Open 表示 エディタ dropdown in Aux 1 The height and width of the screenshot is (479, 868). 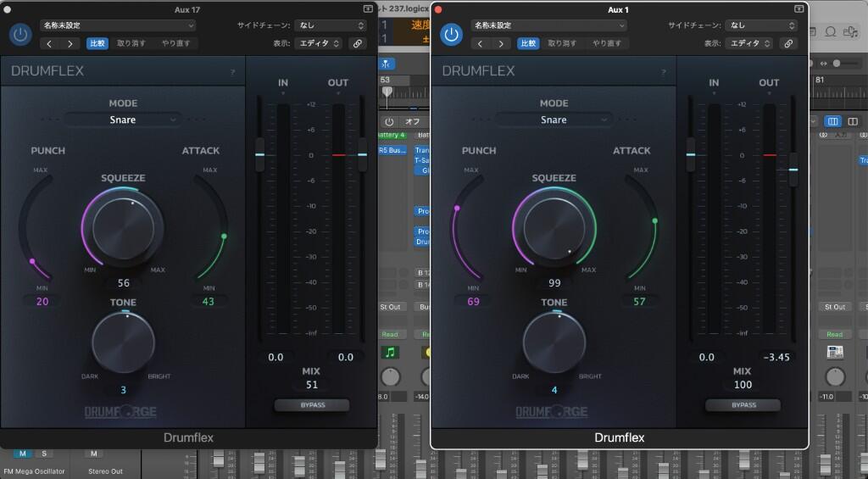[x=748, y=43]
